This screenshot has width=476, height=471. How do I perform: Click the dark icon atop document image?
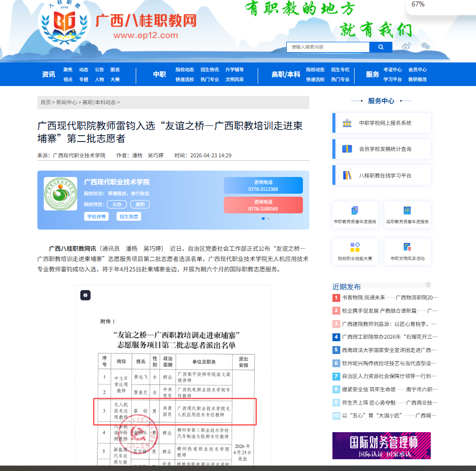click(85, 295)
